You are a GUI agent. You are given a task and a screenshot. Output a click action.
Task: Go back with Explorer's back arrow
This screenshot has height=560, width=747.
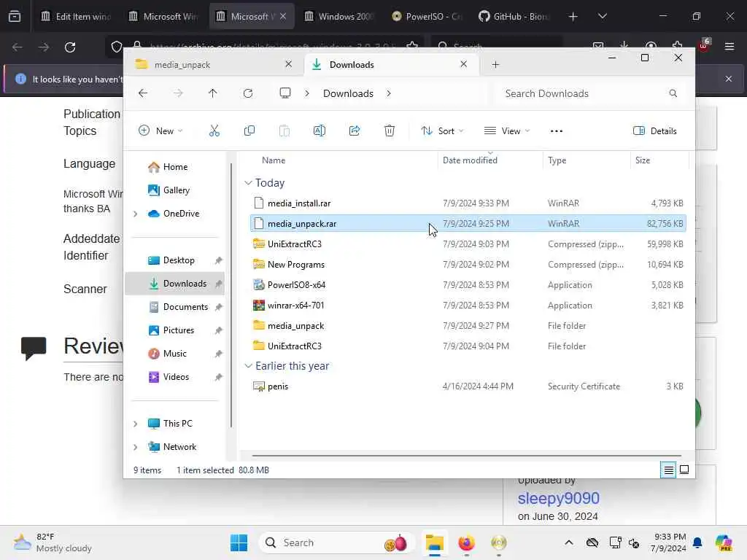[143, 93]
